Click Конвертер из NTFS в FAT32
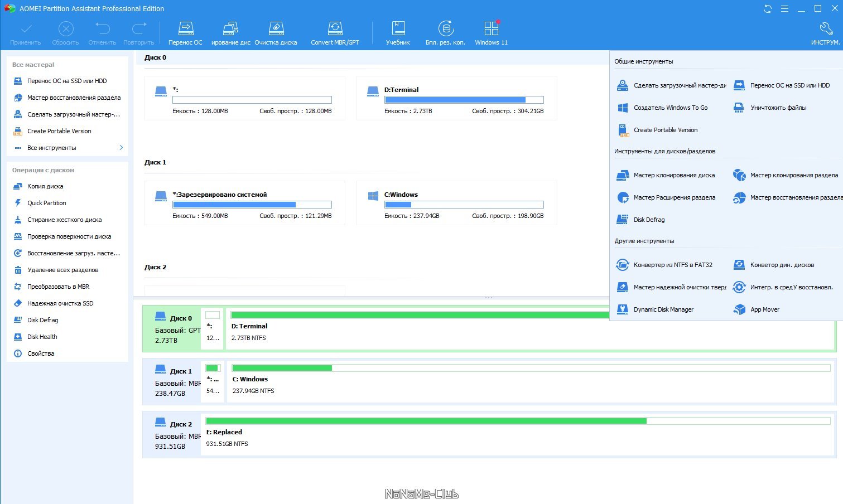843x504 pixels. (x=664, y=265)
